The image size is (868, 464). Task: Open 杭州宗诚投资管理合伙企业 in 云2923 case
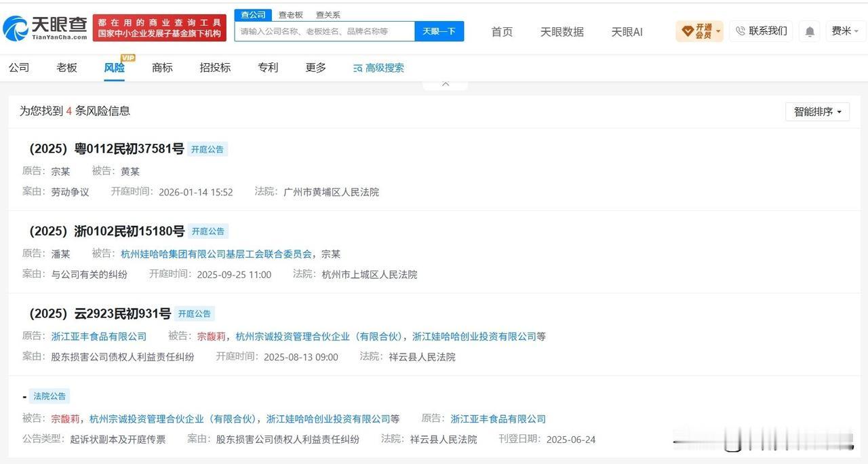pyautogui.click(x=319, y=336)
